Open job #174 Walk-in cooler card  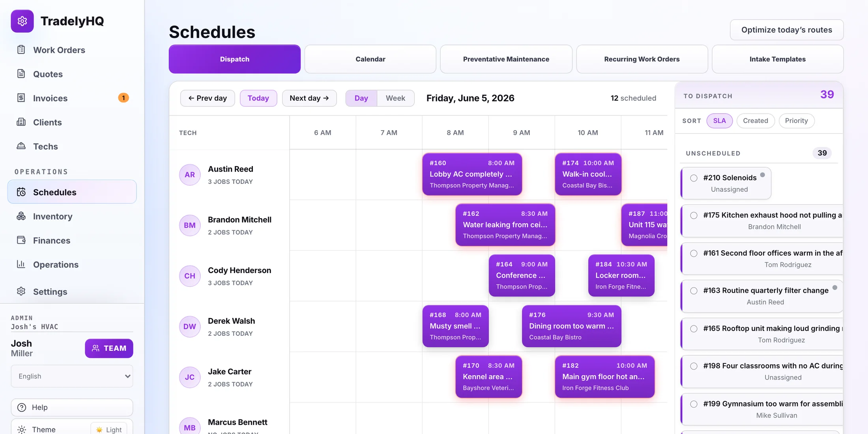[x=588, y=174]
